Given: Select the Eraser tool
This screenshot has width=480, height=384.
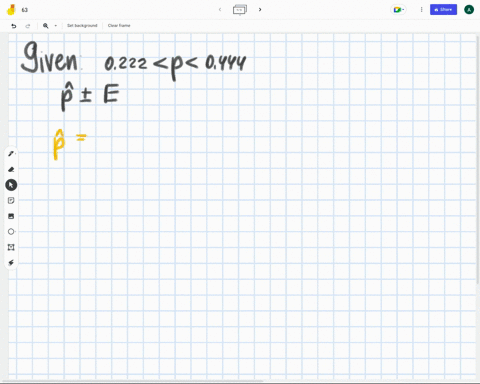Looking at the screenshot, I should (11, 169).
